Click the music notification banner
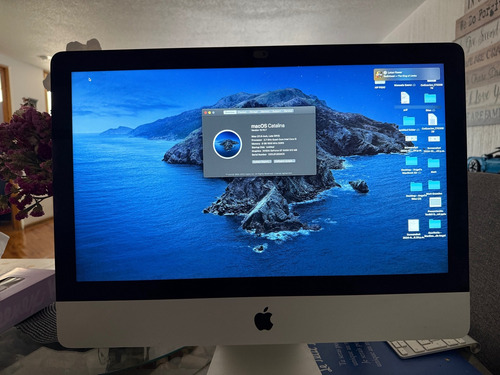Image resolution: width=500 pixels, height=375 pixels. pos(407,74)
